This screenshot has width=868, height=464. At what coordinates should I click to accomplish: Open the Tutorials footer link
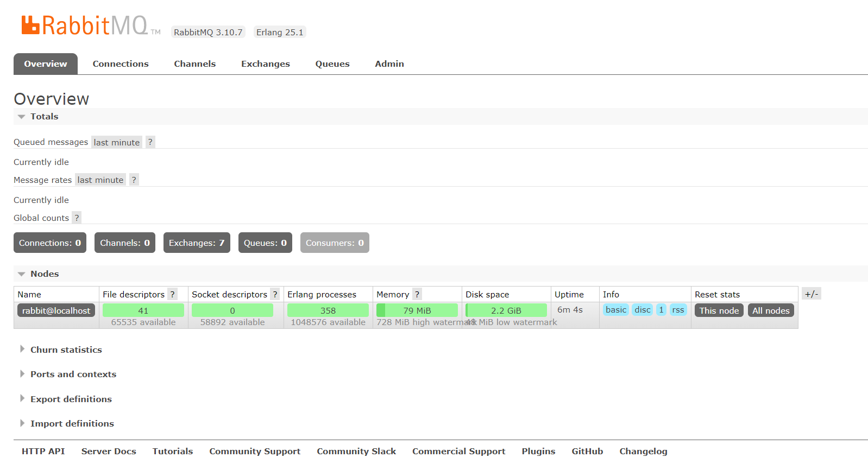tap(173, 451)
